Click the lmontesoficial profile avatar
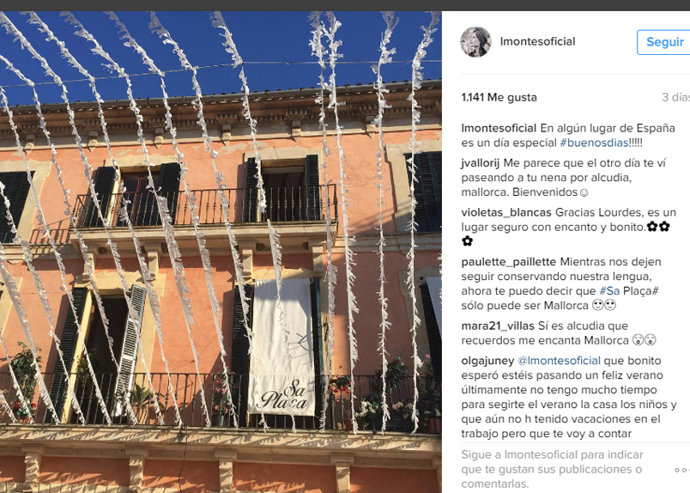 tap(476, 42)
